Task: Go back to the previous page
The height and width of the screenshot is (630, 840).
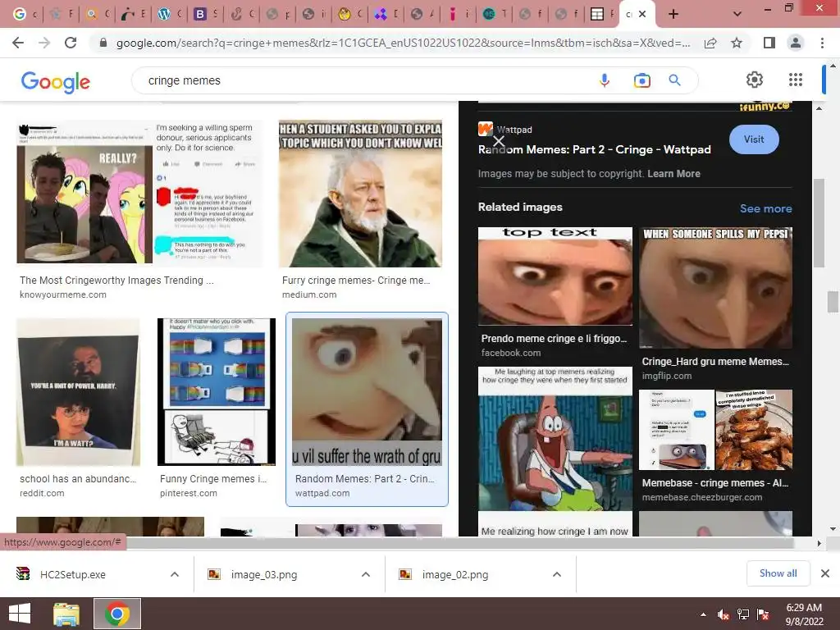Action: point(18,43)
